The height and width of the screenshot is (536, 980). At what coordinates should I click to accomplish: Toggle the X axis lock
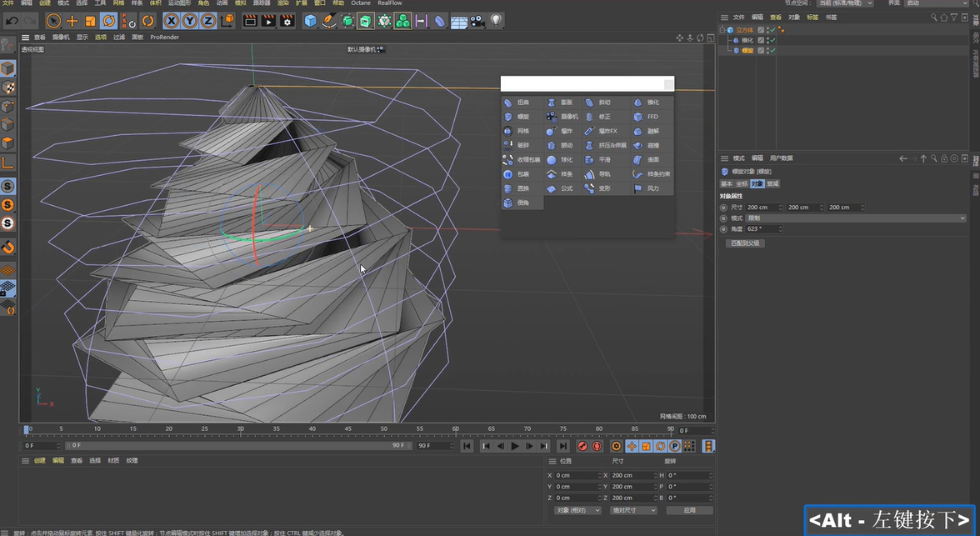(172, 22)
